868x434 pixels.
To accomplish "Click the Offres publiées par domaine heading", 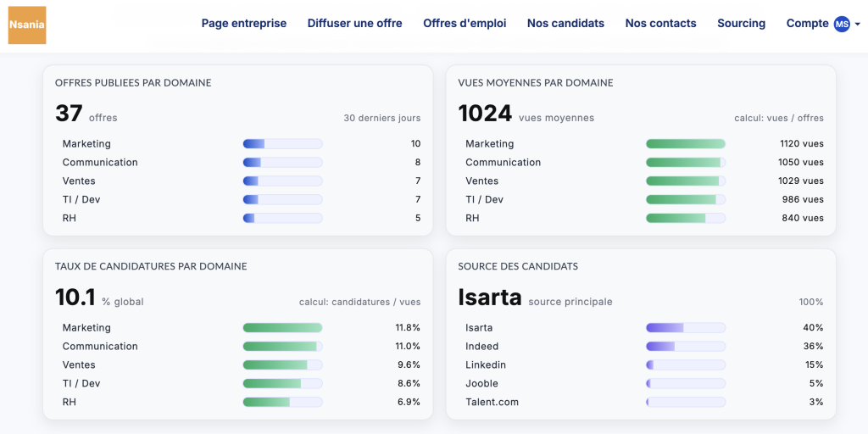I will click(x=133, y=83).
